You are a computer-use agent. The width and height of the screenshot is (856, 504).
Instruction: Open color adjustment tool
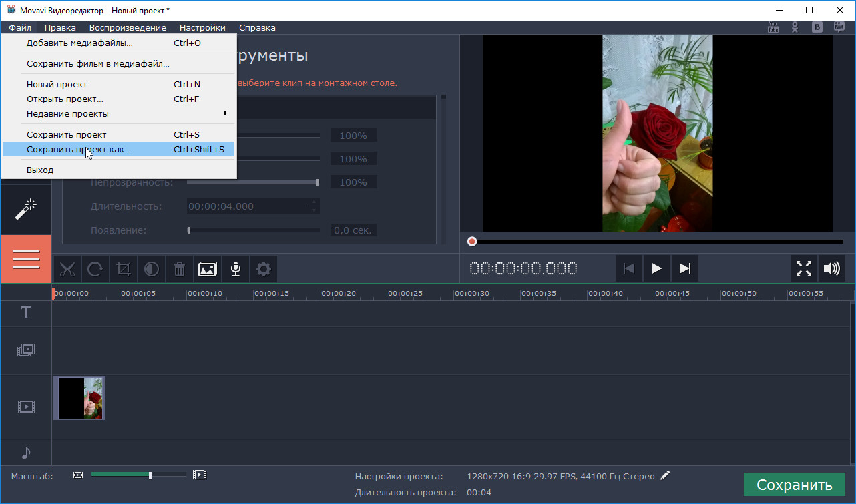[152, 269]
